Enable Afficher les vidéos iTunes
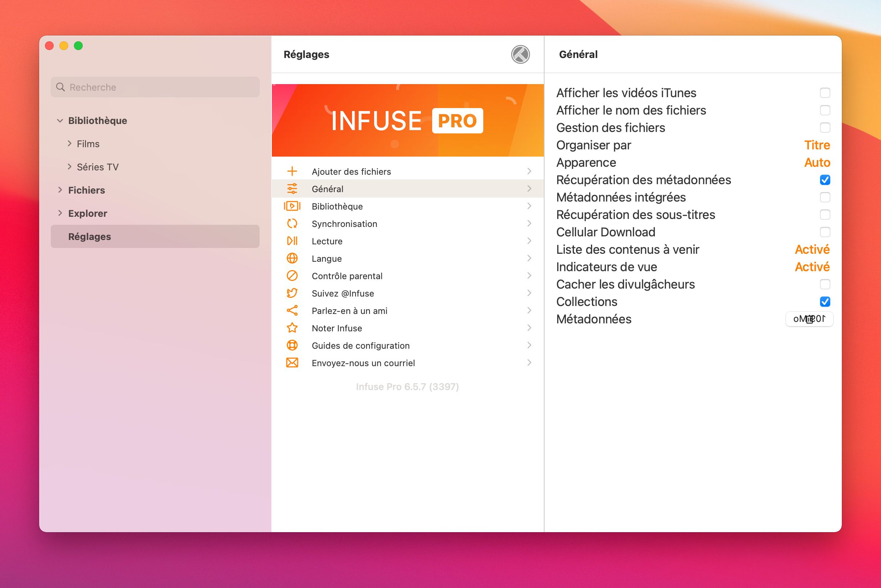881x588 pixels. pyautogui.click(x=824, y=93)
